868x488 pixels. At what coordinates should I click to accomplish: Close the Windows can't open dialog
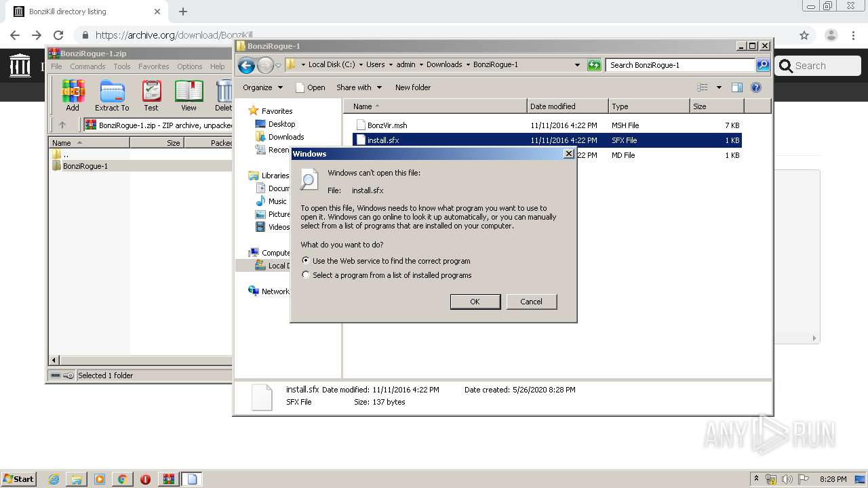click(x=569, y=154)
